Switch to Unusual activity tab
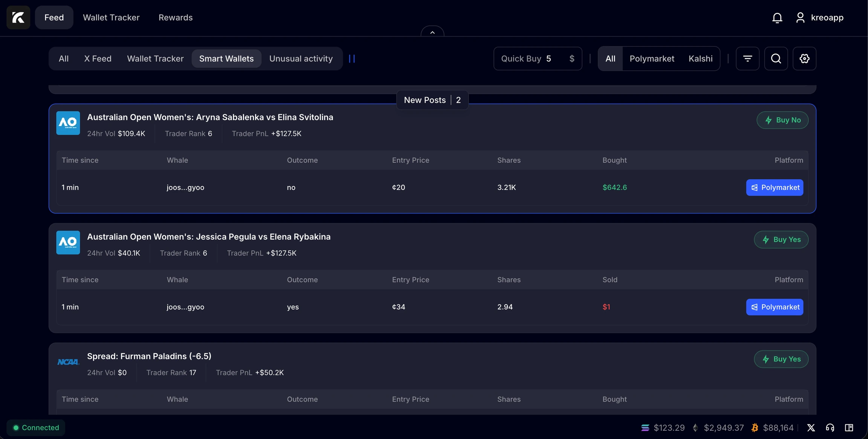Screen dimensions: 868x439 [301, 58]
